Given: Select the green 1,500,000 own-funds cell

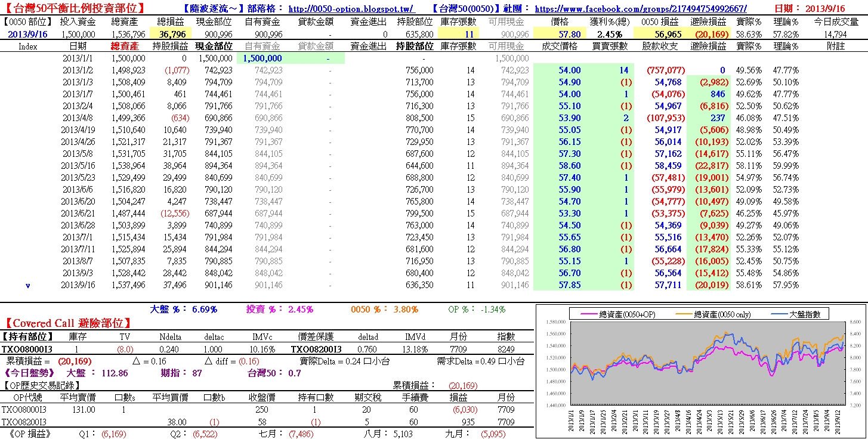Looking at the screenshot, I should 262,58.
